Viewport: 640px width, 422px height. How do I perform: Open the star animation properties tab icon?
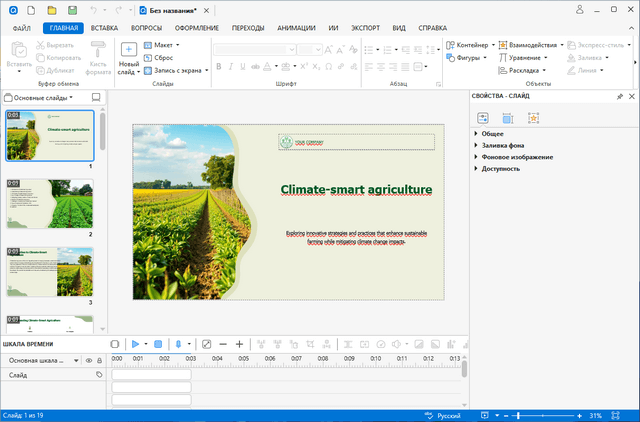tap(534, 118)
